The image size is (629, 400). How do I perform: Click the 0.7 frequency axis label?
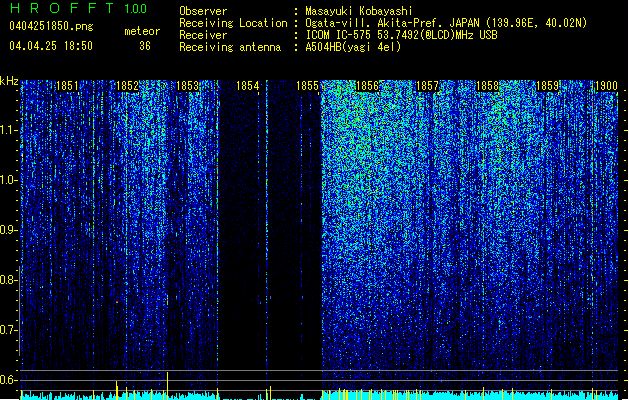(9, 330)
